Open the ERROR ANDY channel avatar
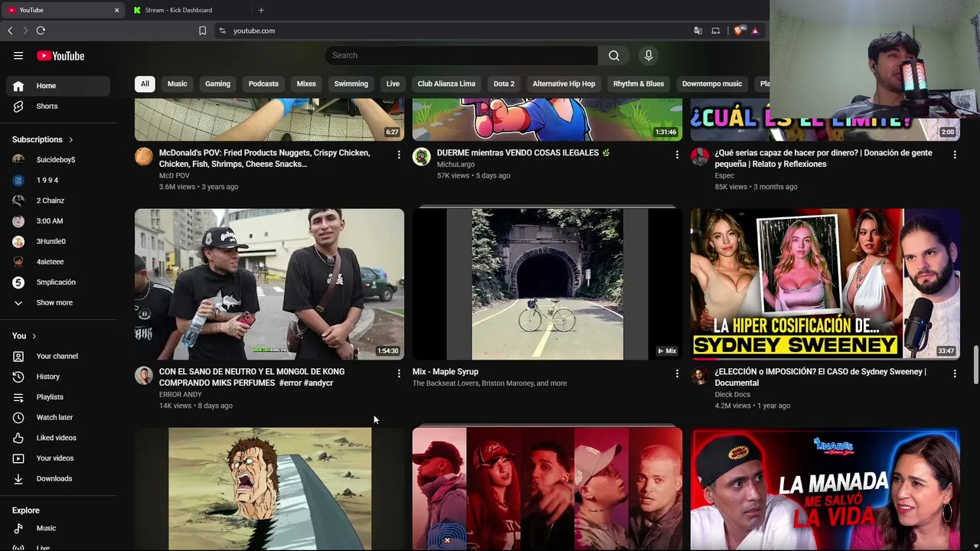Viewport: 980px width, 551px height. (144, 376)
